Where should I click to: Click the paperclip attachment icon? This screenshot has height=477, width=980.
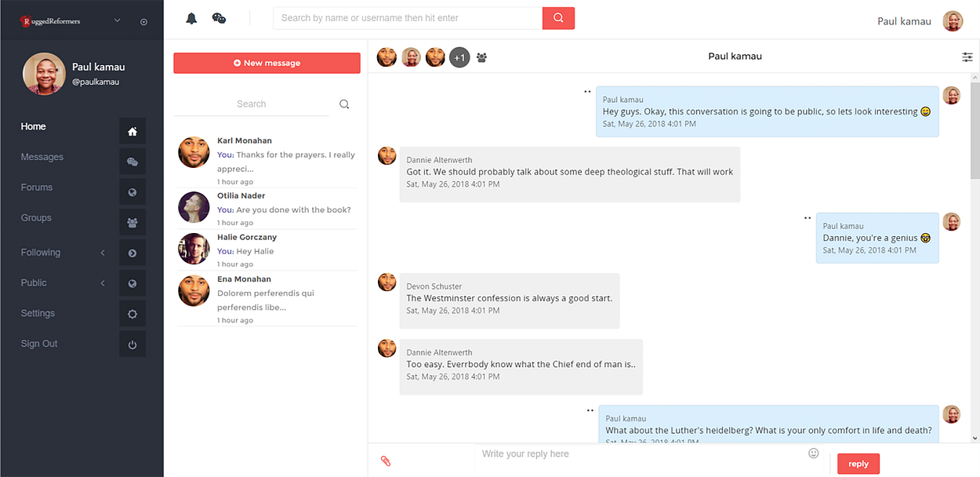click(x=386, y=461)
